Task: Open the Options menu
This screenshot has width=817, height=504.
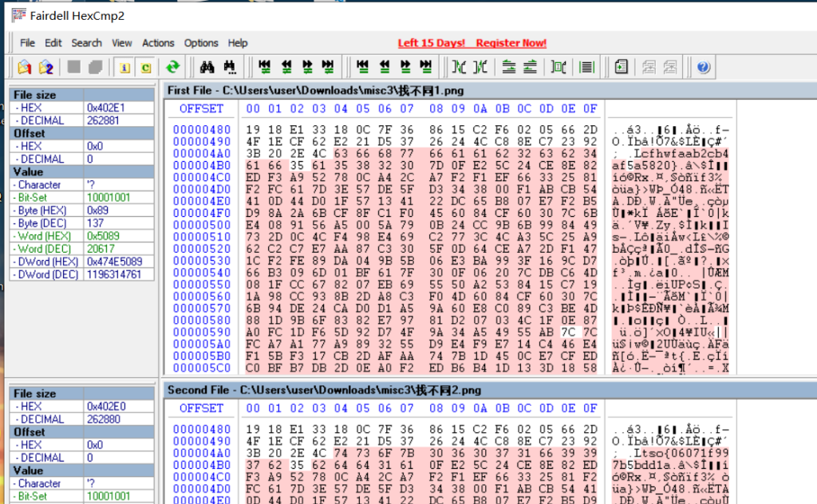Action: pos(201,43)
